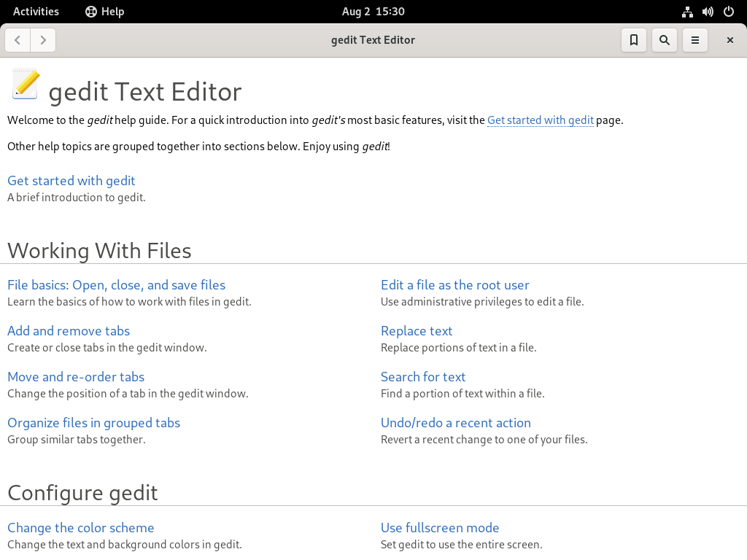Click 'Create or close tabs in the gedit window.'
This screenshot has width=747, height=560.
tap(107, 348)
